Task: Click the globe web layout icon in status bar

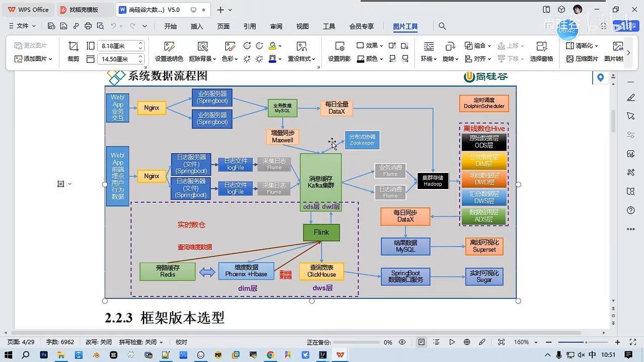Action: [467, 342]
